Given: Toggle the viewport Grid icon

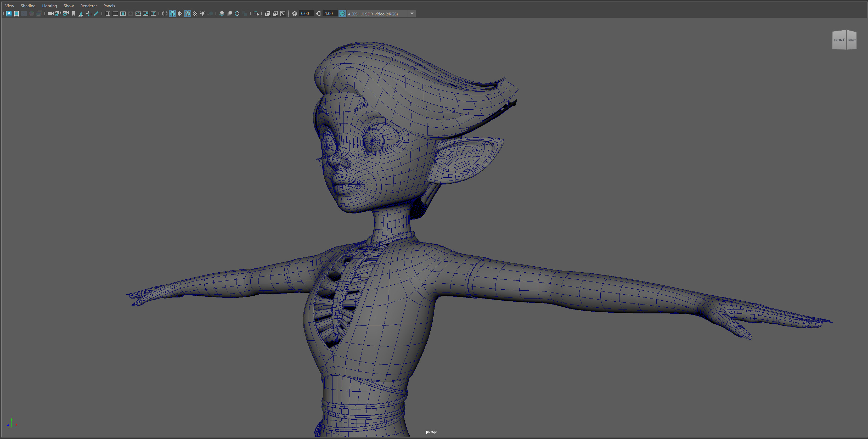Looking at the screenshot, I should click(x=108, y=14).
